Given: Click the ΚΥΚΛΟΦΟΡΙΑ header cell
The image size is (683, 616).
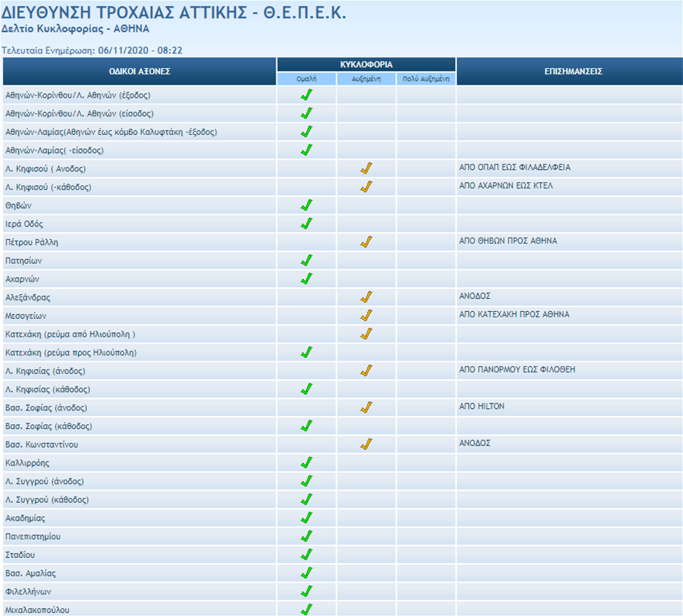Looking at the screenshot, I should click(366, 64).
